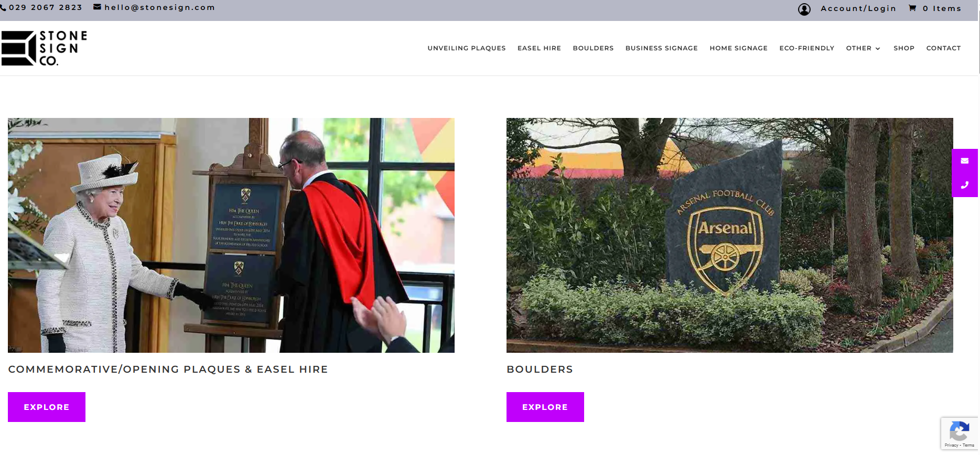Open the Home Signage menu item

738,48
